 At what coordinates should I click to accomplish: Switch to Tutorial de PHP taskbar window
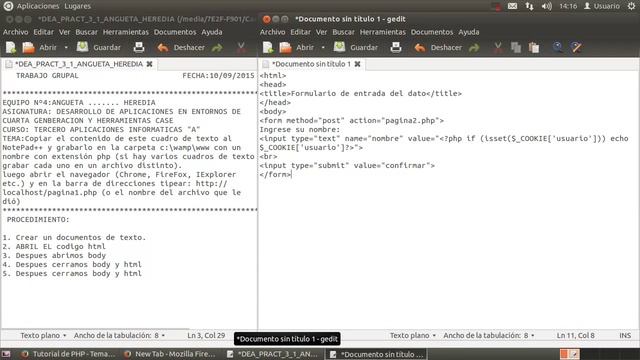(69, 354)
